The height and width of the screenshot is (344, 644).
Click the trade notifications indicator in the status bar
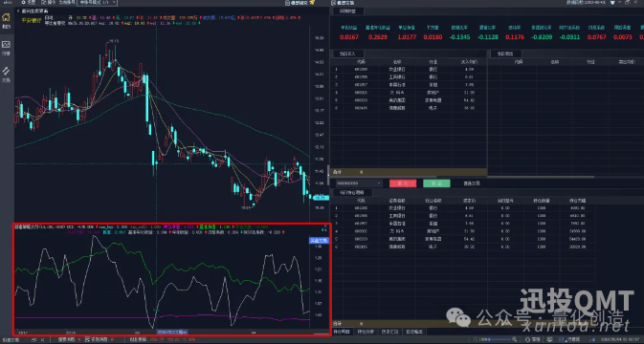(x=99, y=340)
